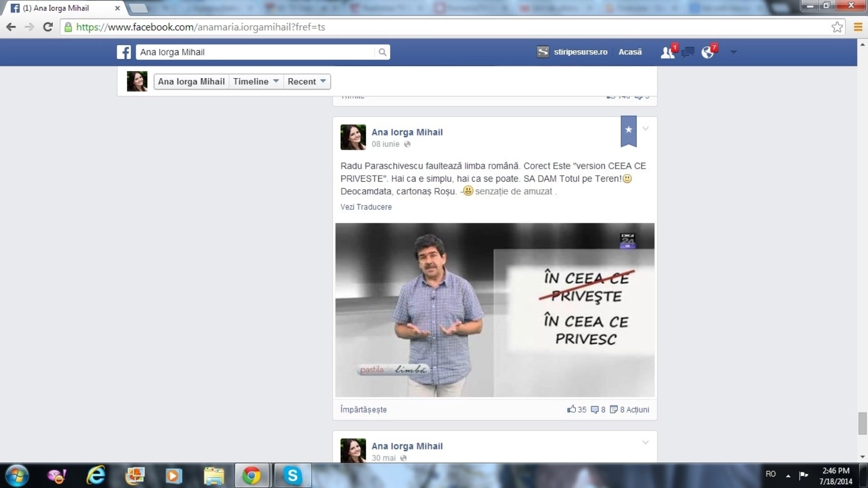Open the messages icon
The image size is (868, 488).
tap(688, 52)
